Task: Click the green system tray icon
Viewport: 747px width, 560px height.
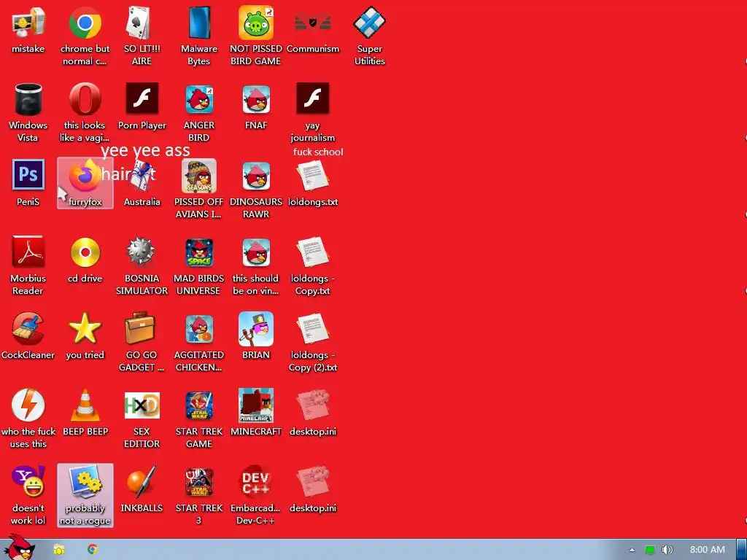Action: point(649,550)
